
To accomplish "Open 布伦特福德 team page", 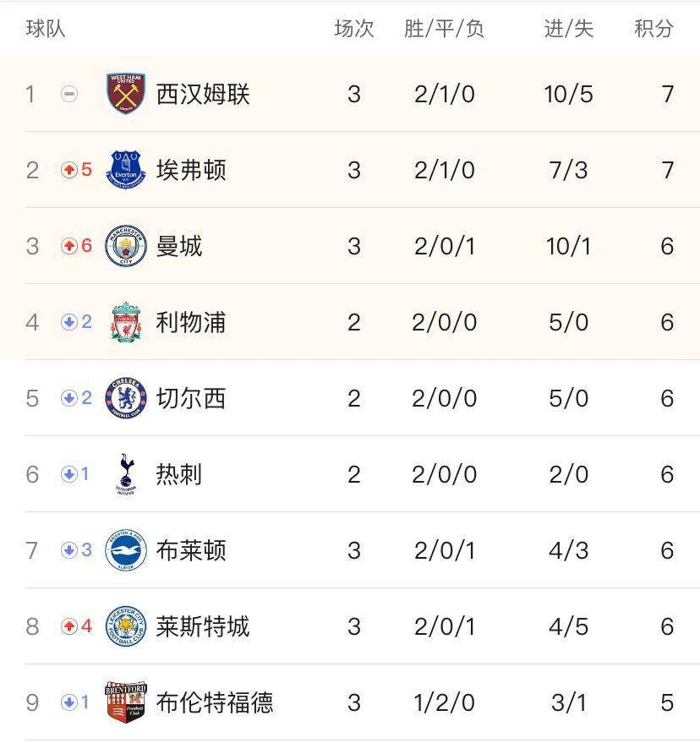I will (215, 702).
